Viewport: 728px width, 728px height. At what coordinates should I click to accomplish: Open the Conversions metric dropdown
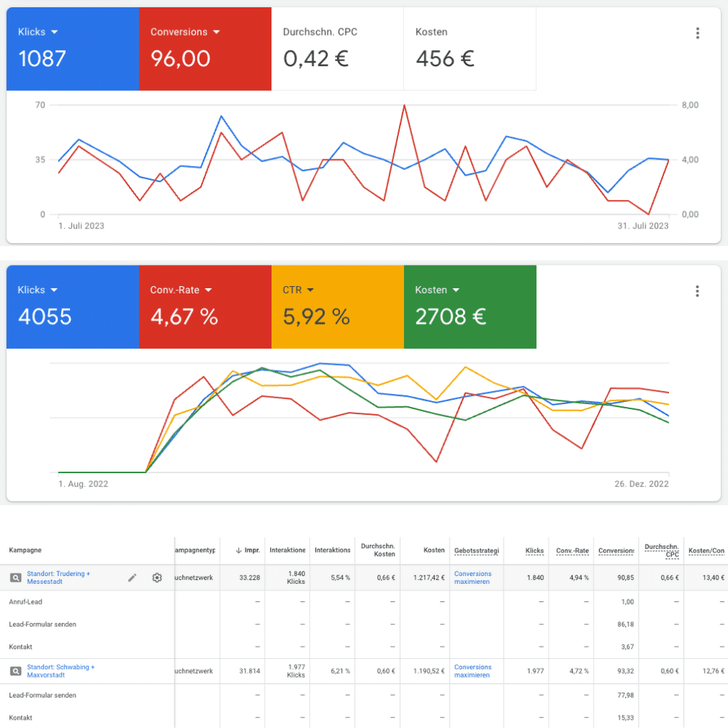[x=215, y=32]
